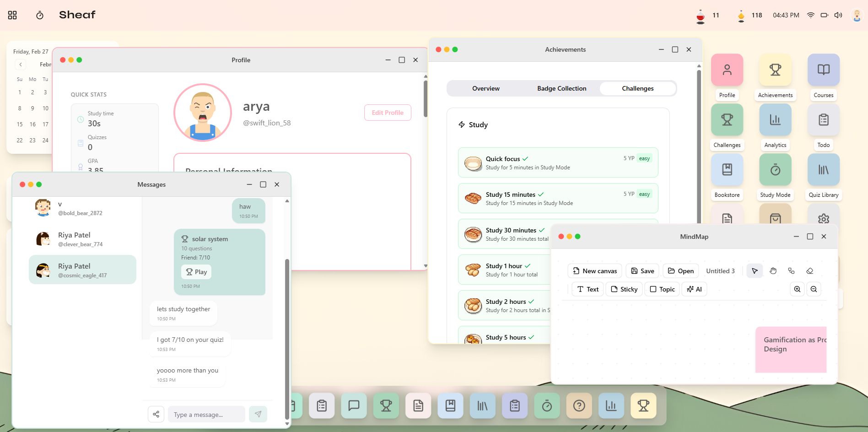Click New canvas in the MindMap window
The width and height of the screenshot is (868, 432).
[594, 270]
